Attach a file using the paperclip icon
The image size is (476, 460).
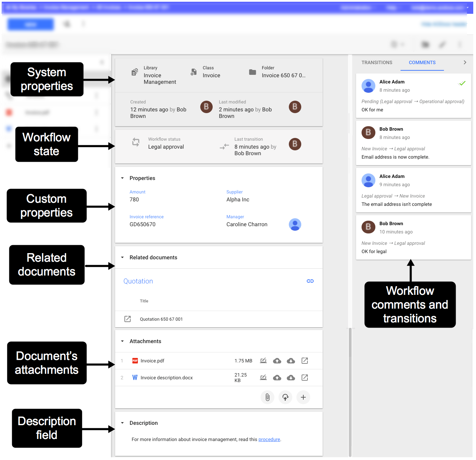tap(267, 397)
